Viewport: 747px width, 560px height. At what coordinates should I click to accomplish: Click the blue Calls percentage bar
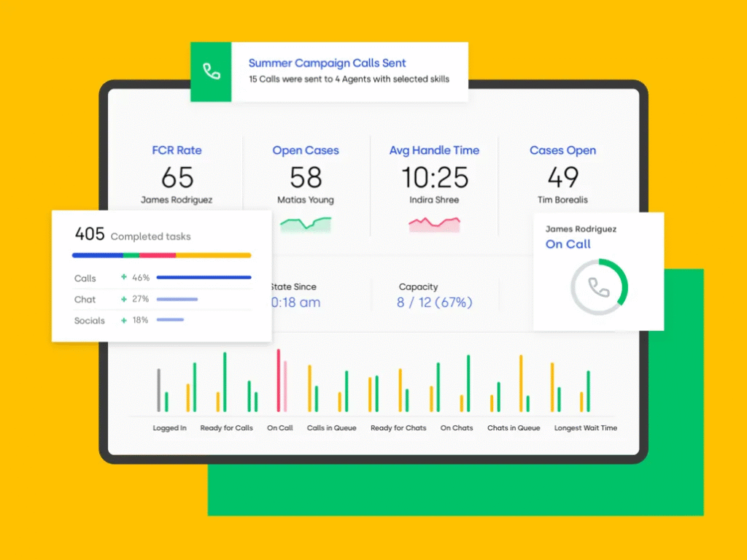coord(204,278)
